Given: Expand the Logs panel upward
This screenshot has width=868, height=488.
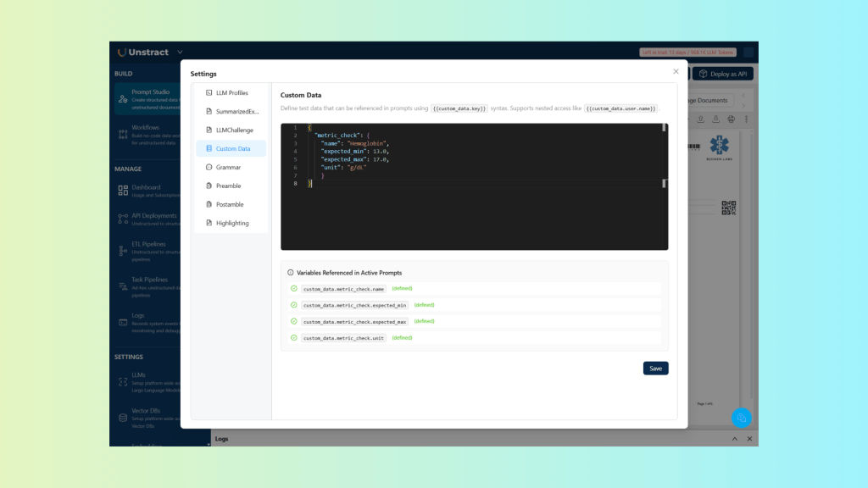Looking at the screenshot, I should click(734, 439).
